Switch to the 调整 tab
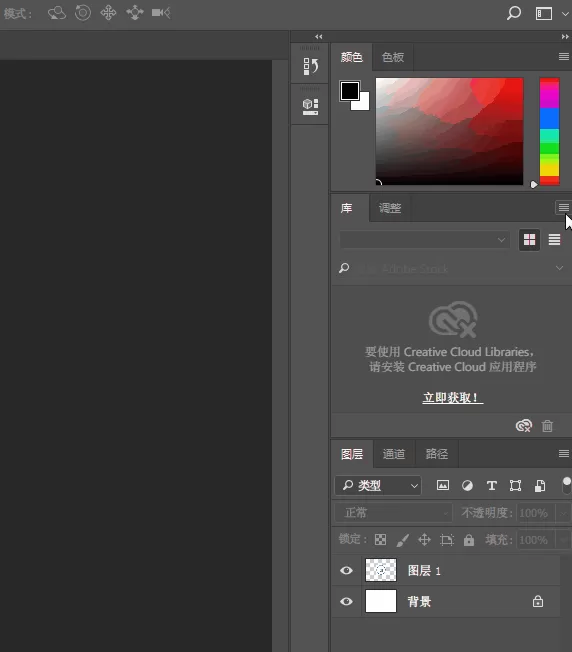The image size is (572, 652). tap(390, 208)
